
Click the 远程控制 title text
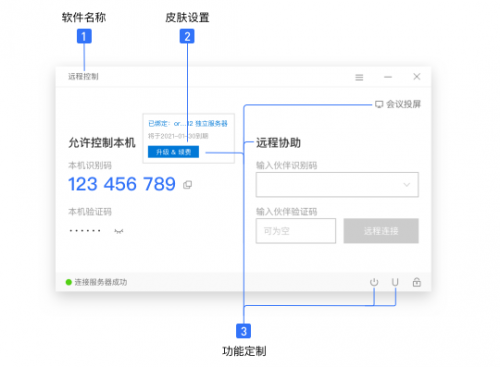(83, 77)
